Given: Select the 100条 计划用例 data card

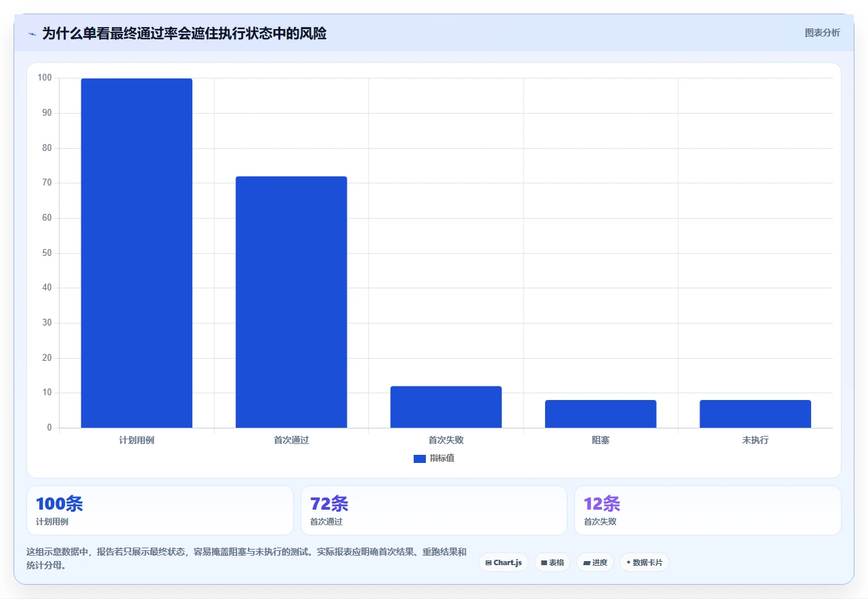Looking at the screenshot, I should coord(160,510).
